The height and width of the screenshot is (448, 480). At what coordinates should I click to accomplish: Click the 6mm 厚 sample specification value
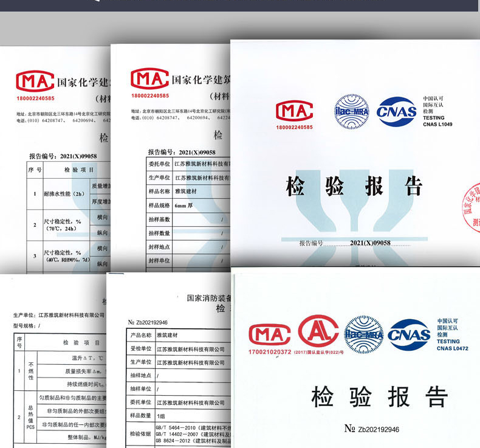(x=183, y=205)
